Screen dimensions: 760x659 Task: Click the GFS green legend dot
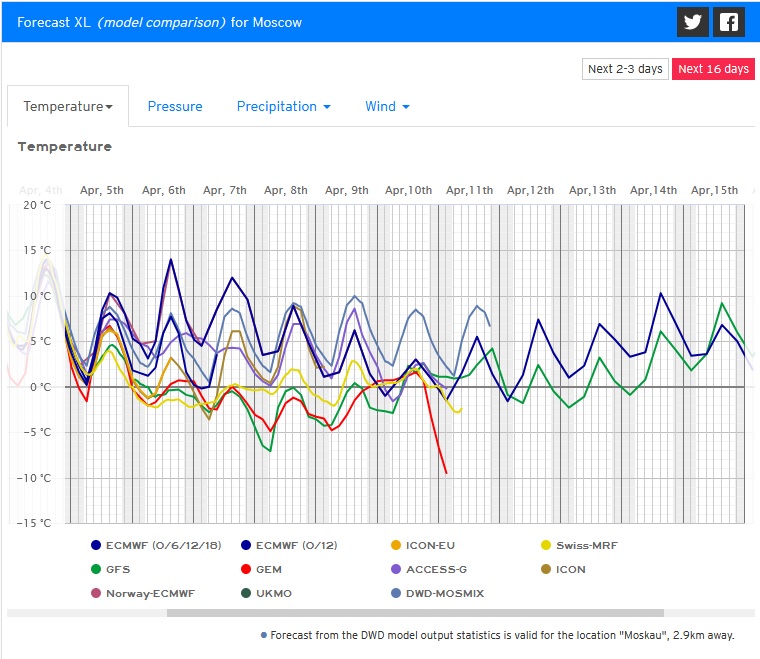pyautogui.click(x=96, y=569)
